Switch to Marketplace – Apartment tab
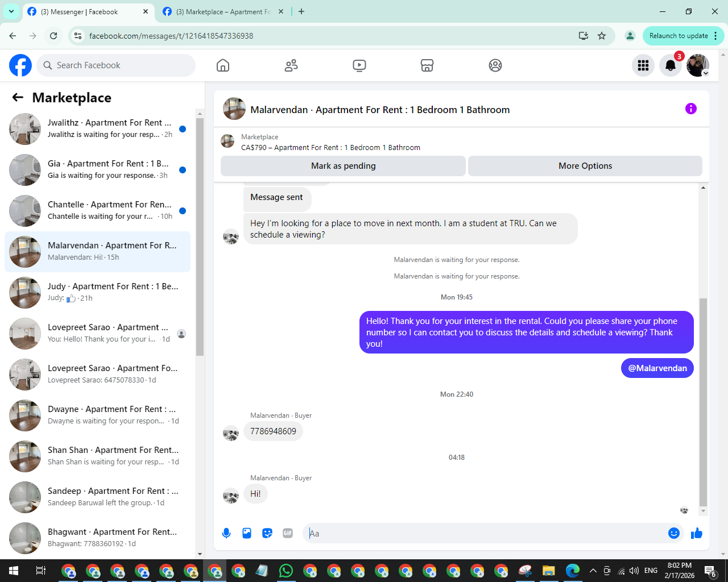Image resolution: width=728 pixels, height=582 pixels. [x=223, y=11]
